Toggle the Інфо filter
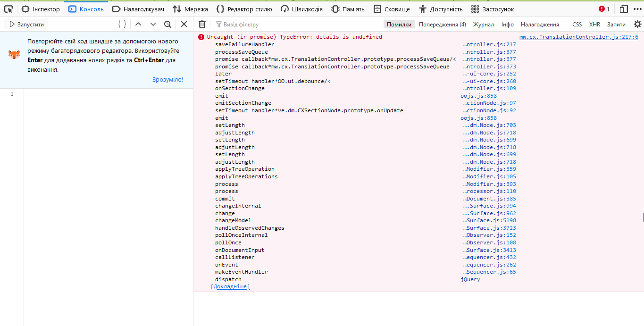644x326 pixels. coord(508,24)
